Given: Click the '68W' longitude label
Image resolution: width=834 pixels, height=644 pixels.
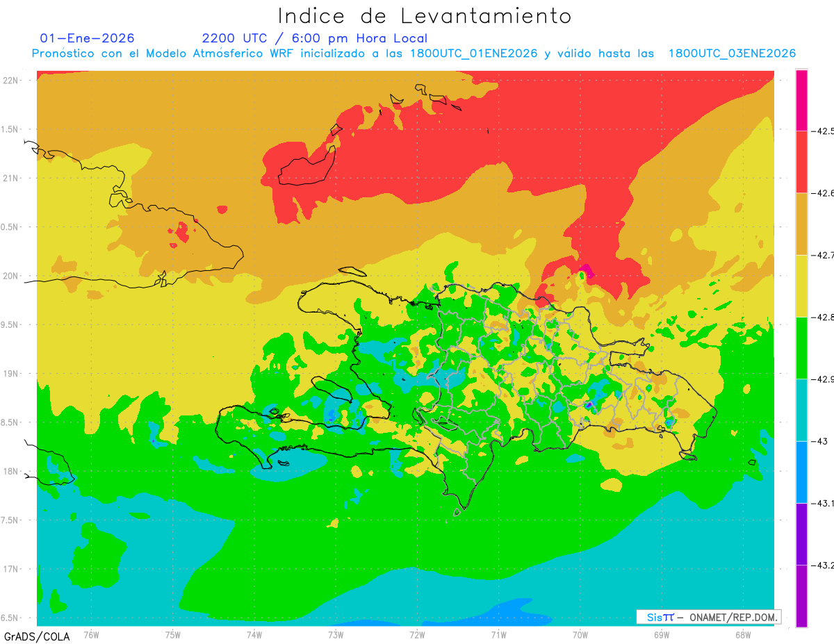Looking at the screenshot, I should (742, 634).
